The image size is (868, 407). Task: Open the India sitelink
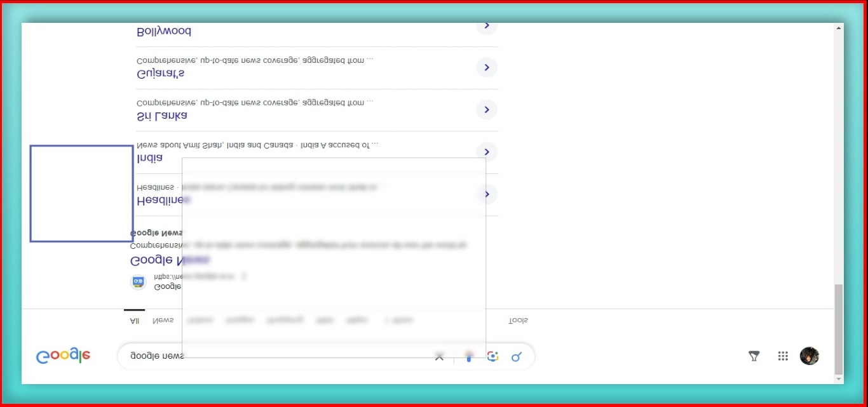click(149, 158)
